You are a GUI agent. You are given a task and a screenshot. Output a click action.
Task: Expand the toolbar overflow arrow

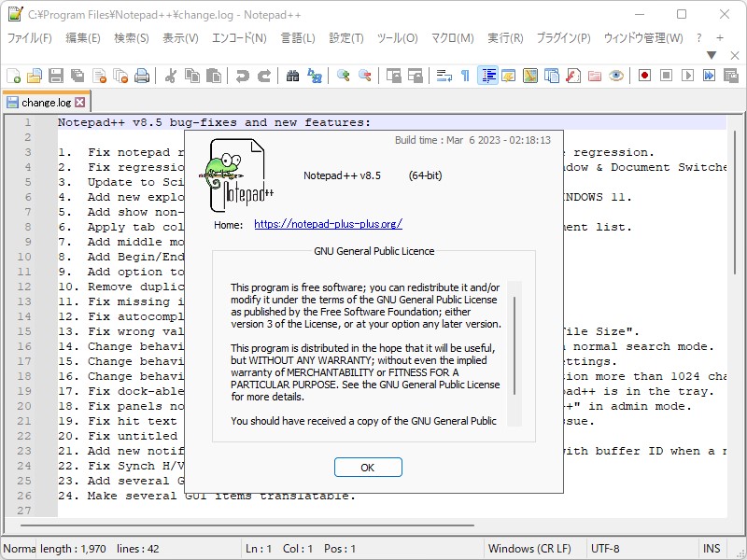(710, 56)
